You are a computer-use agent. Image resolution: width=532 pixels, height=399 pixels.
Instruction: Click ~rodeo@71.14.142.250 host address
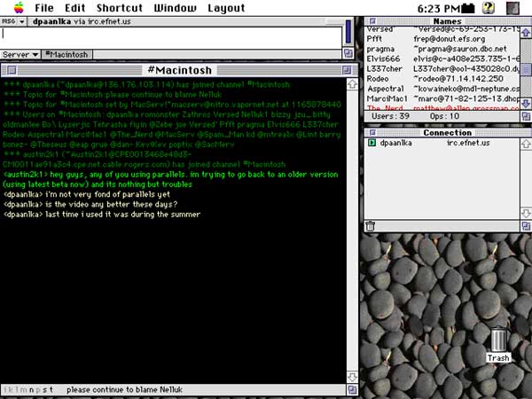coord(458,79)
